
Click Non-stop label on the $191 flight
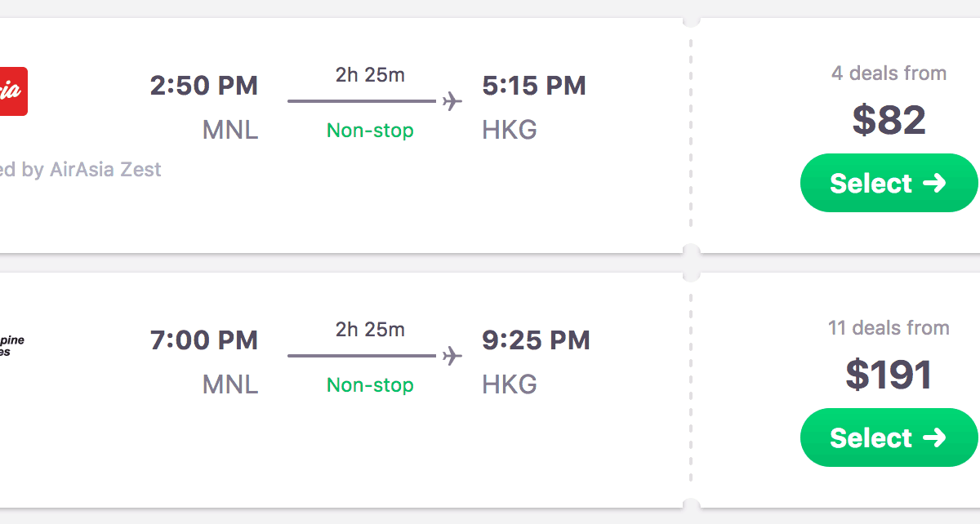pyautogui.click(x=370, y=385)
